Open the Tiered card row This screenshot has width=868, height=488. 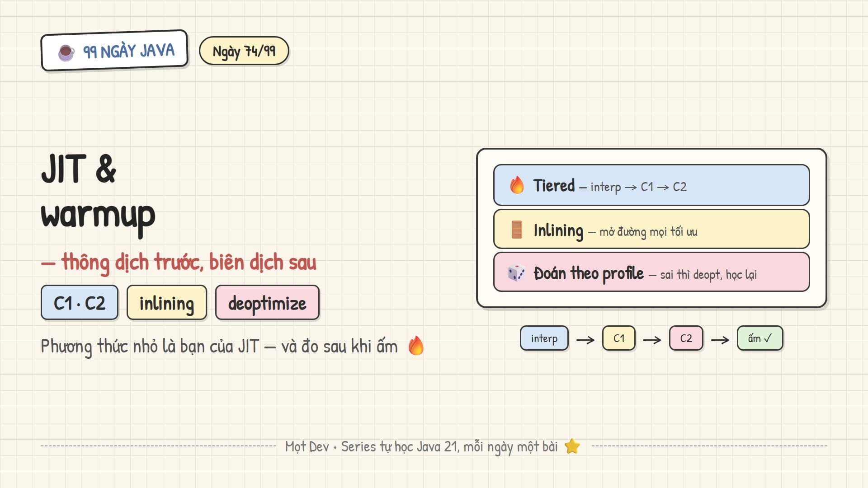651,185
